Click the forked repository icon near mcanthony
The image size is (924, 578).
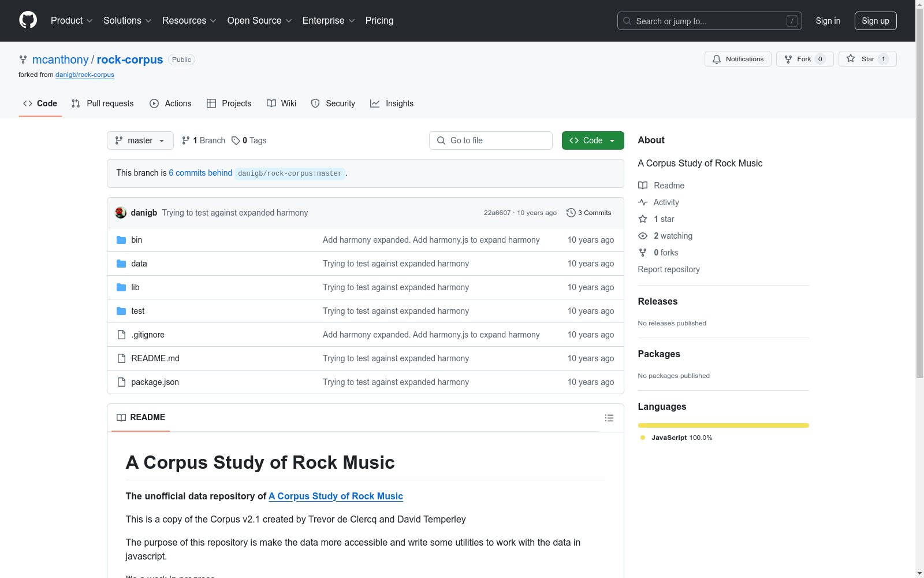point(23,60)
